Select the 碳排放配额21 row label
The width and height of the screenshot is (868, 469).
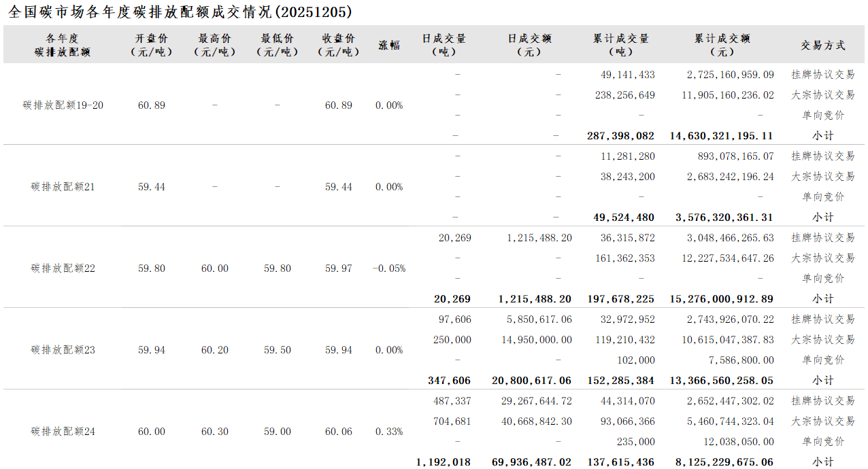[63, 187]
